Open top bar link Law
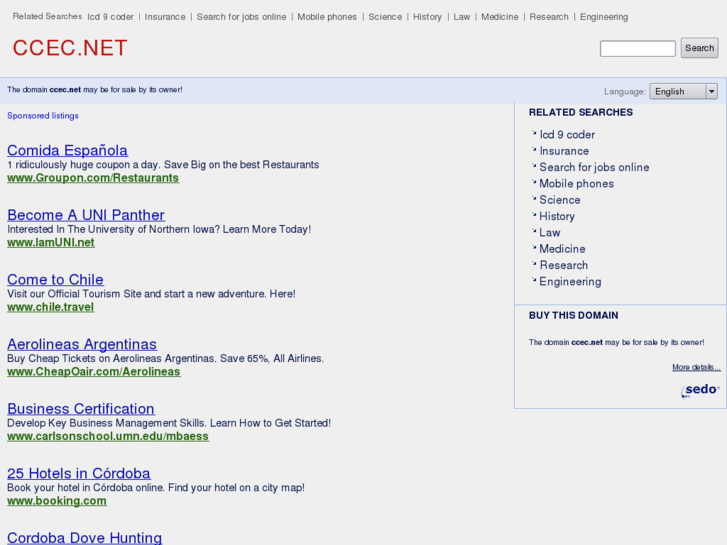The image size is (727, 545). tap(462, 17)
